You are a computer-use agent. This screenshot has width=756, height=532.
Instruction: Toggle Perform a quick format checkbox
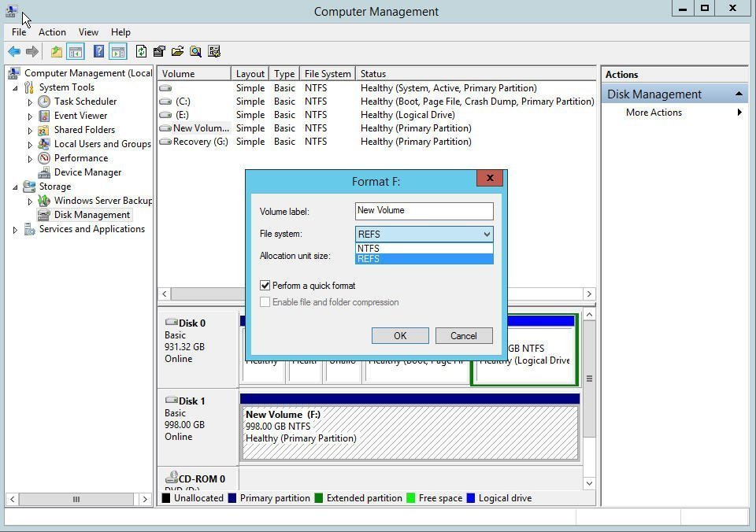coord(265,285)
